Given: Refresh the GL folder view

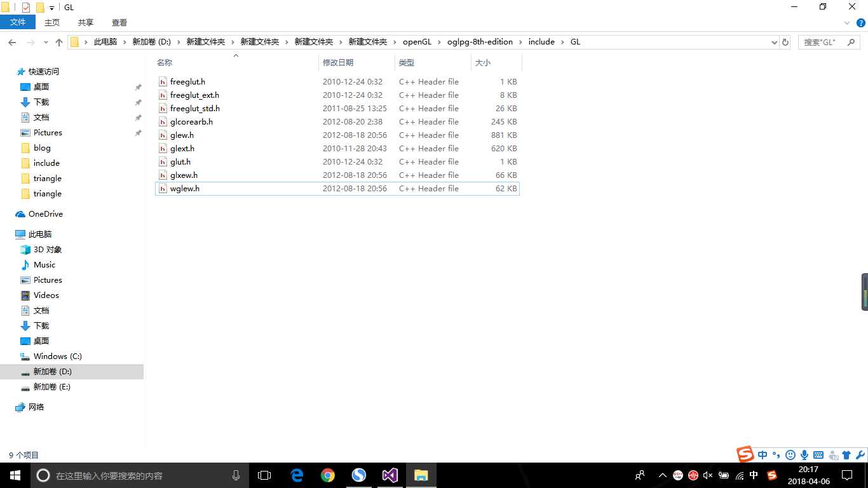Looking at the screenshot, I should pyautogui.click(x=785, y=42).
